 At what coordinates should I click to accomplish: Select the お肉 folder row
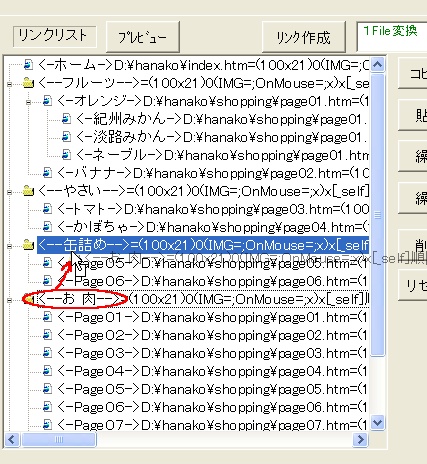[203, 299]
